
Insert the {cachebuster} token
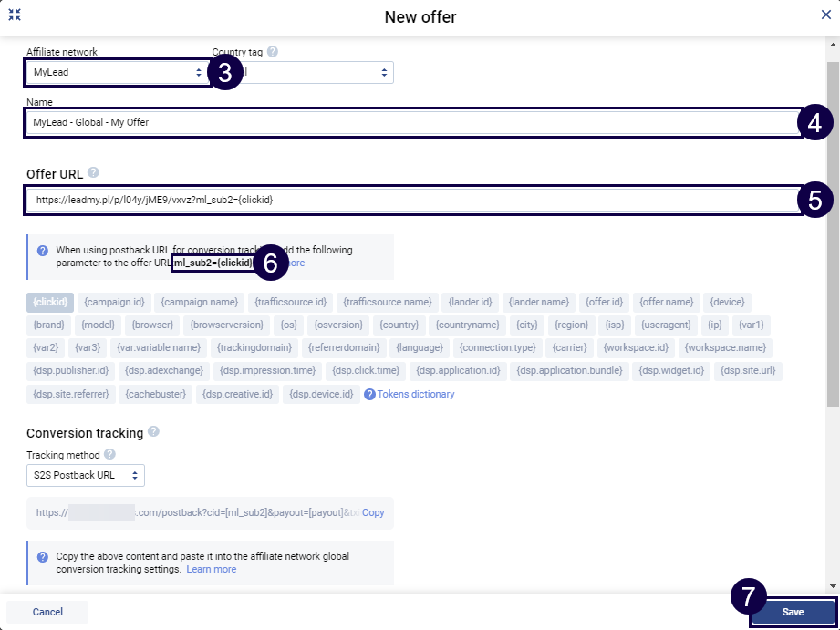click(154, 394)
